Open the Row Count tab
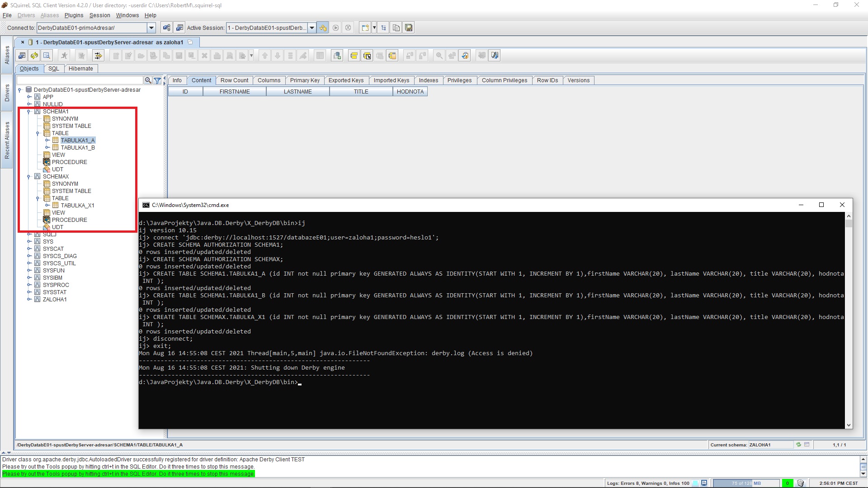Image resolution: width=868 pixels, height=488 pixels. (x=234, y=80)
